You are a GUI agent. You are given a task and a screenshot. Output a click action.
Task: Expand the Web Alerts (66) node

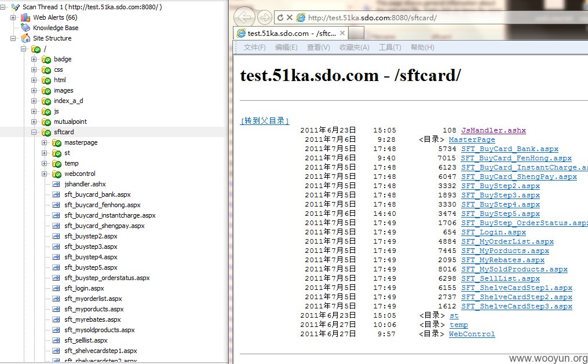point(13,17)
